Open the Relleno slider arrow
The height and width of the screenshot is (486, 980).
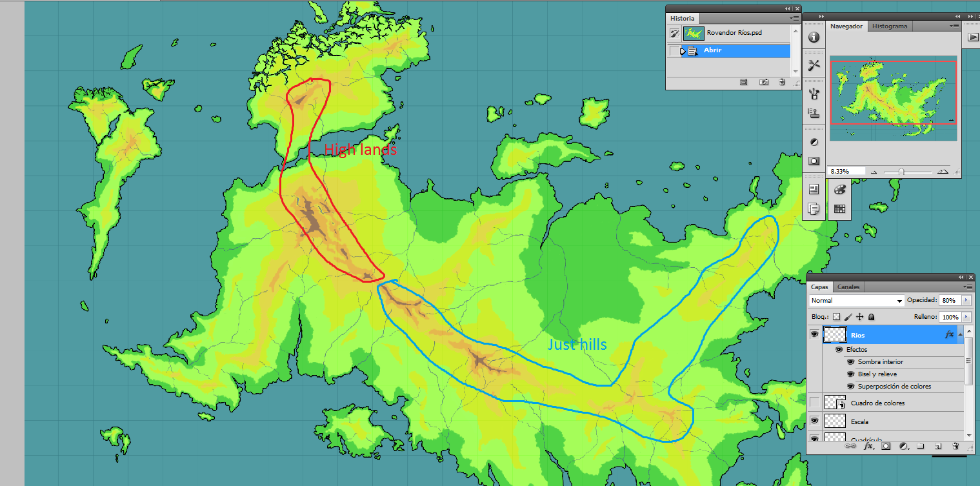pos(966,317)
